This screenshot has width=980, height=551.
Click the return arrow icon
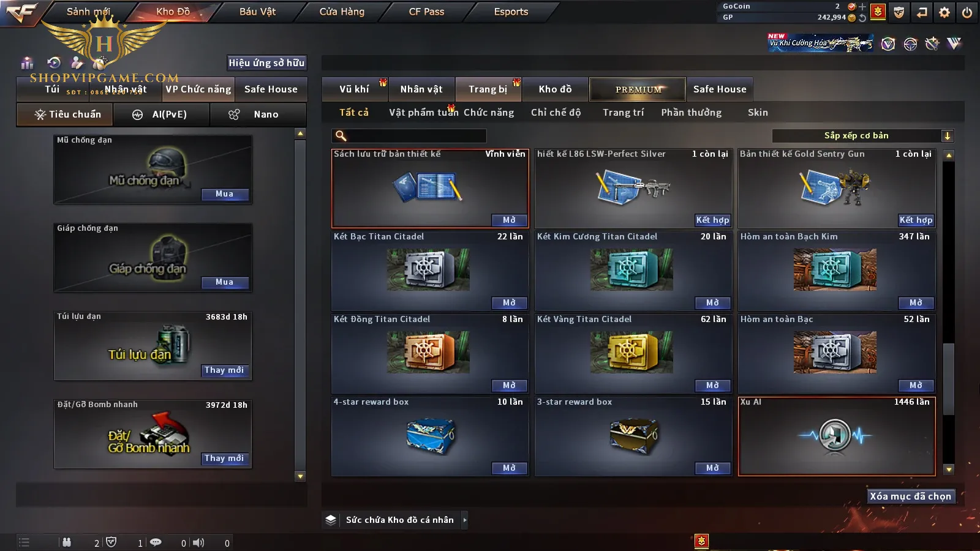click(922, 12)
